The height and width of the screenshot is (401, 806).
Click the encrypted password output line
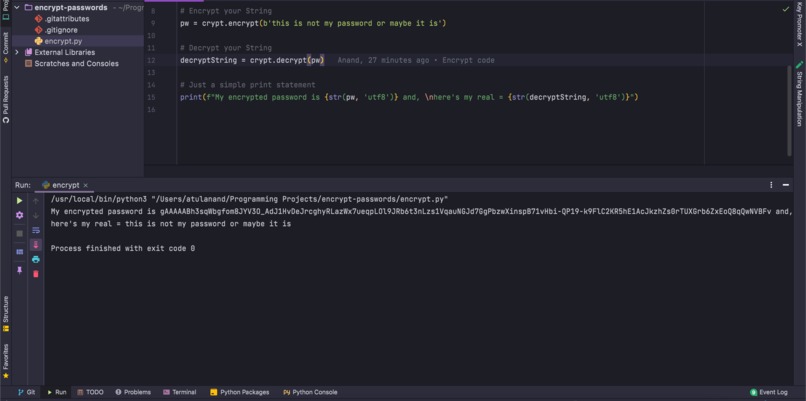pos(422,211)
